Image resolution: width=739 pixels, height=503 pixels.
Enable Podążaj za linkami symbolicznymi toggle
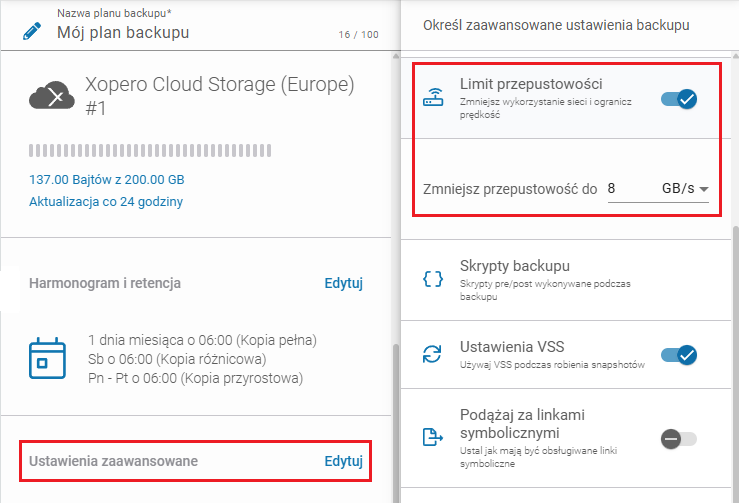pyautogui.click(x=679, y=438)
